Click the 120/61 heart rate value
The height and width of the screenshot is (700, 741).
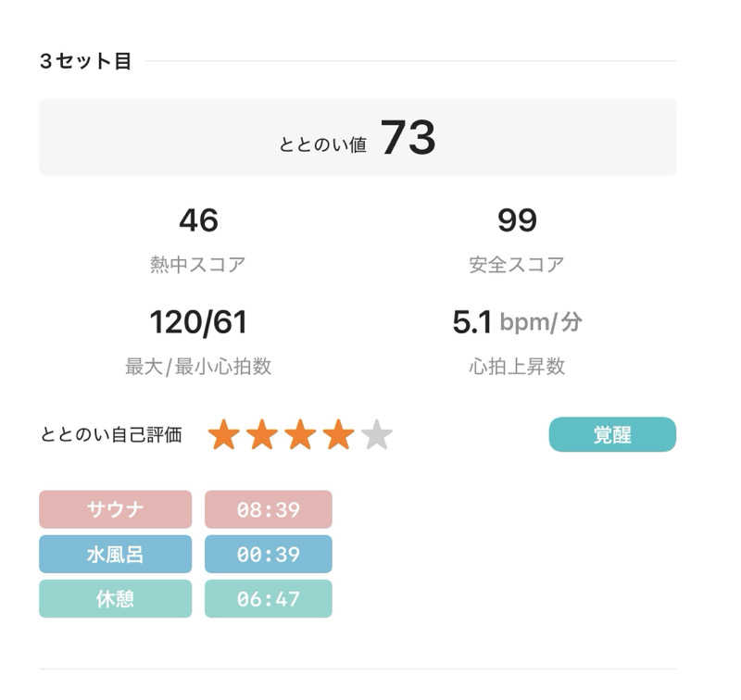coord(198,322)
